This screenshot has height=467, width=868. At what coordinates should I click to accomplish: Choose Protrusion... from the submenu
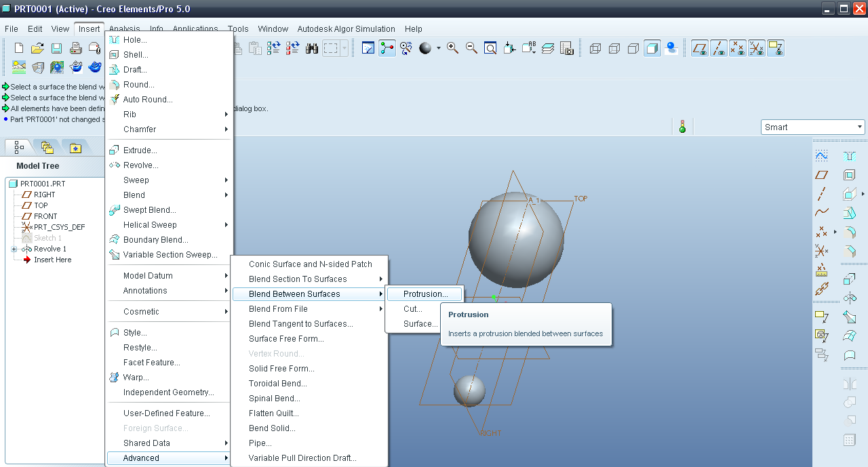[425, 294]
